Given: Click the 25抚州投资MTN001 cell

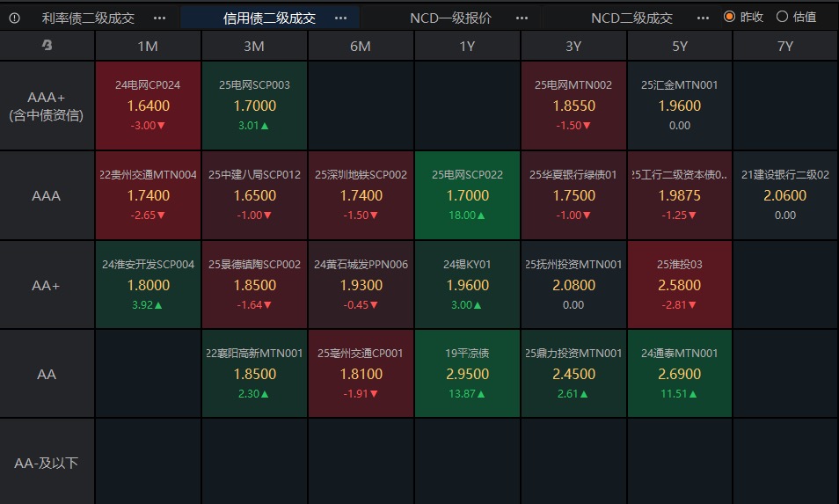Looking at the screenshot, I should click(573, 285).
